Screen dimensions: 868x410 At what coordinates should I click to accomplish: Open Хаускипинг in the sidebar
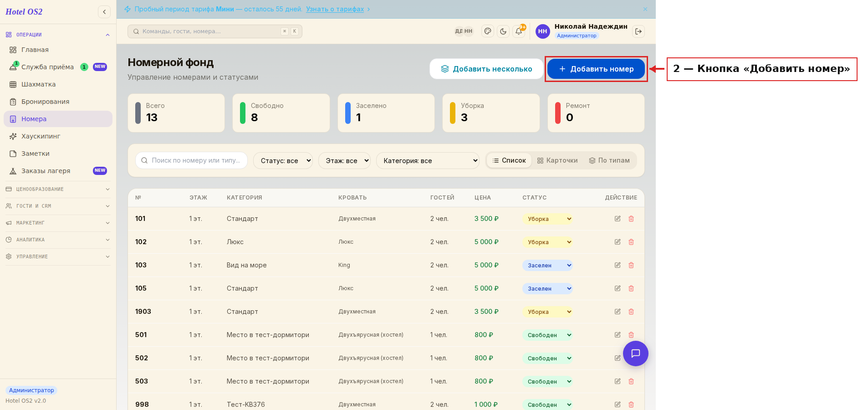pos(41,136)
